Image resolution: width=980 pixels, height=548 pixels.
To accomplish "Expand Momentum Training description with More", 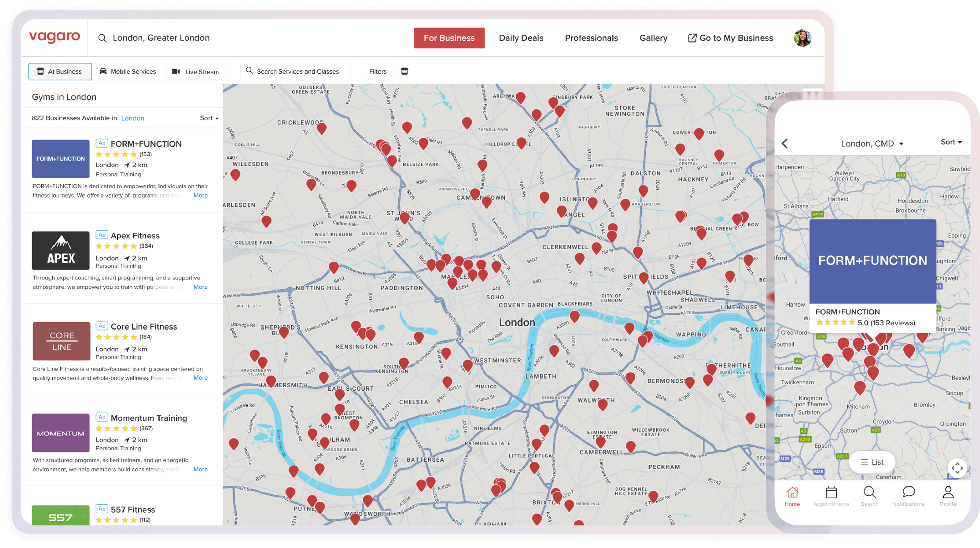I will click(201, 469).
